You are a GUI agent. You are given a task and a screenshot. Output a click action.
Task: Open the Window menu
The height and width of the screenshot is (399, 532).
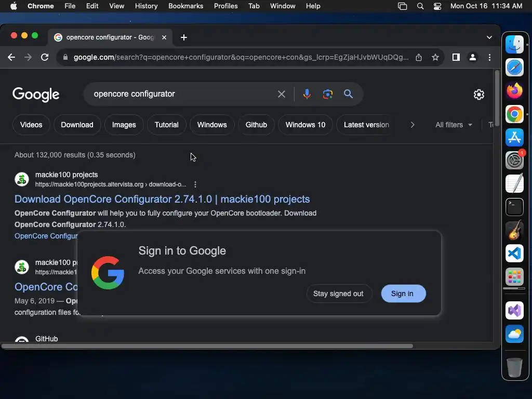pos(282,6)
